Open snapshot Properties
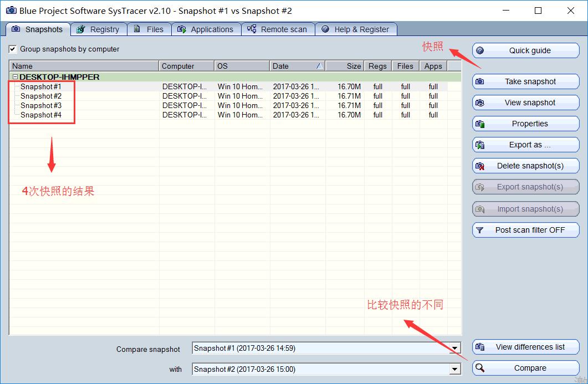The width and height of the screenshot is (588, 384). [526, 124]
